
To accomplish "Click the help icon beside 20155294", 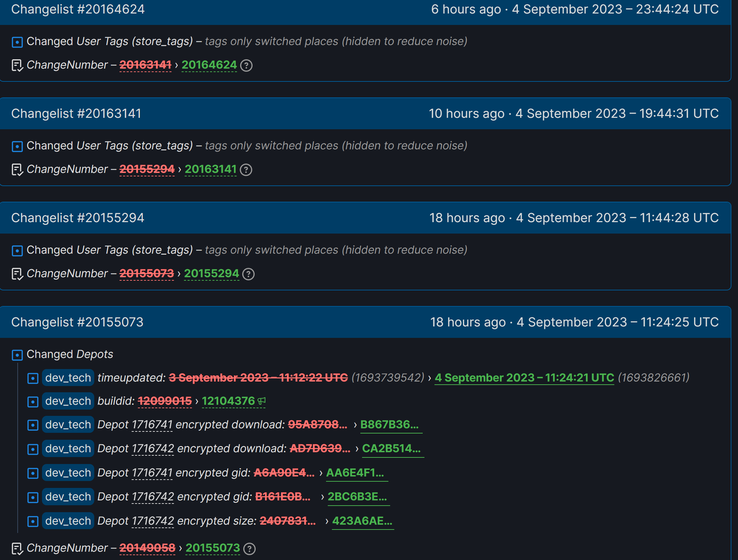I will pyautogui.click(x=248, y=274).
